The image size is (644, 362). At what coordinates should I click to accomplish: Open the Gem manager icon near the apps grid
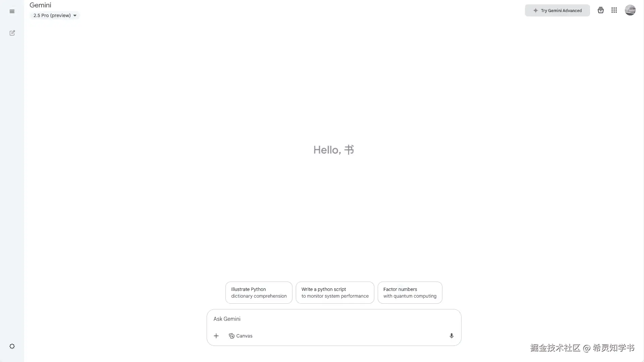(x=600, y=10)
